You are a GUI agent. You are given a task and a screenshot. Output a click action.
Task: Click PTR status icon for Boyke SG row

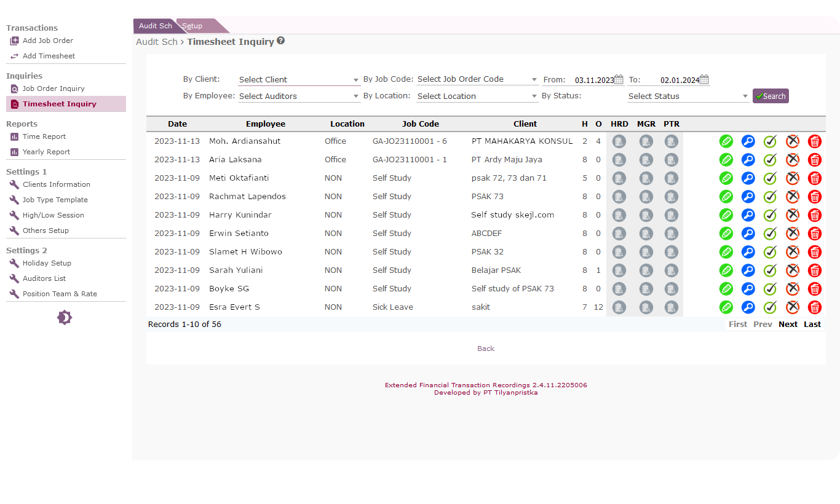coord(672,289)
